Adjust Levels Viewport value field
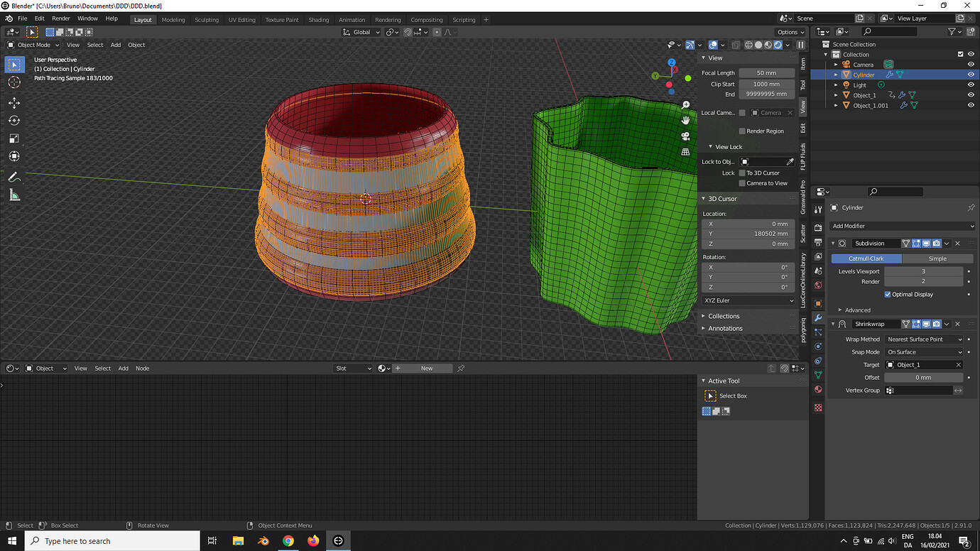The width and height of the screenshot is (980, 551). click(x=924, y=271)
